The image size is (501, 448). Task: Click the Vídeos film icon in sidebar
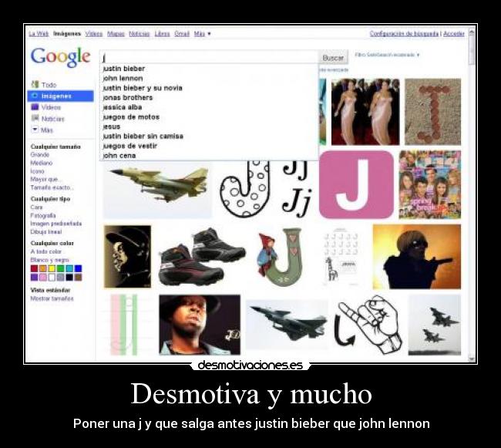pyautogui.click(x=35, y=107)
